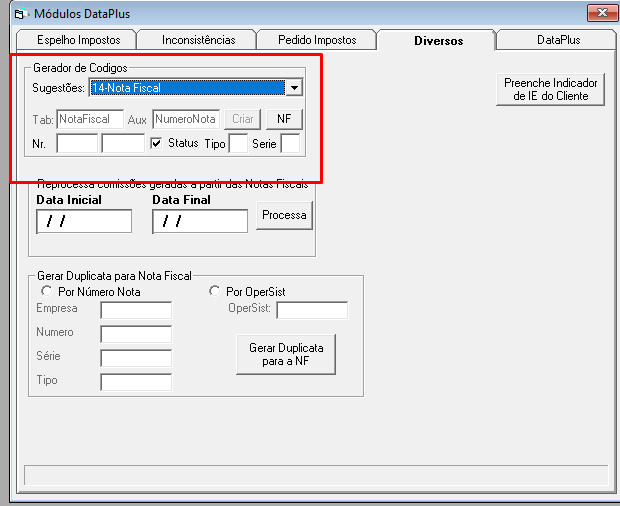Image resolution: width=620 pixels, height=506 pixels.
Task: Expand the Sugestões dropdown arrow
Action: pyautogui.click(x=294, y=88)
